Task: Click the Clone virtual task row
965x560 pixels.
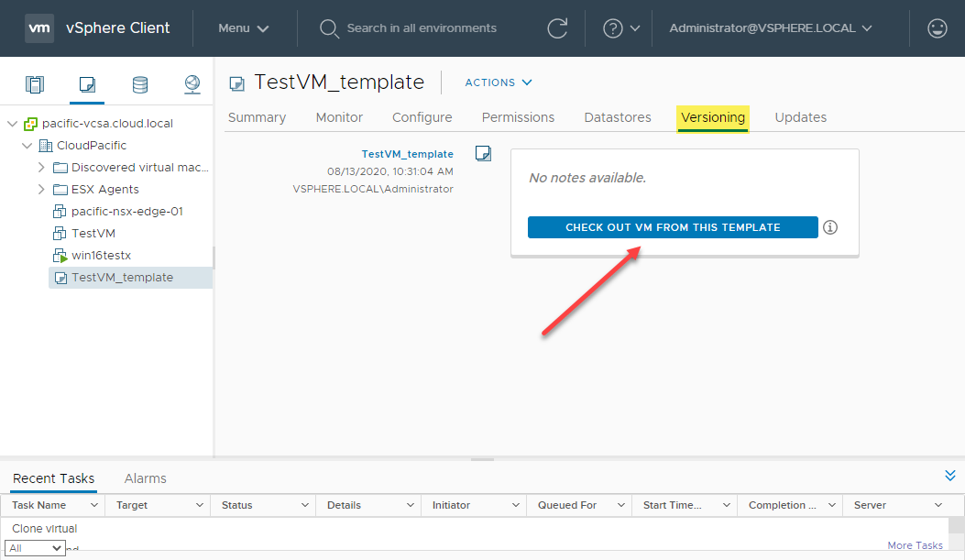Action: pos(475,529)
